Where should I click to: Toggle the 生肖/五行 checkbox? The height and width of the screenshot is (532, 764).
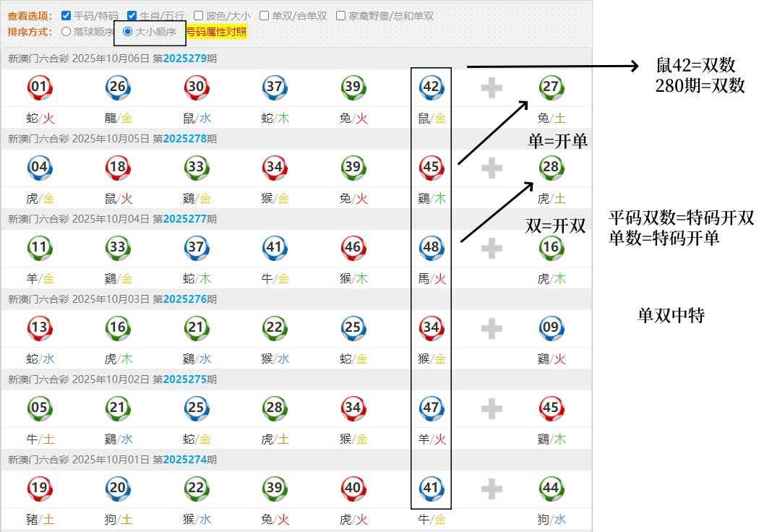click(132, 15)
